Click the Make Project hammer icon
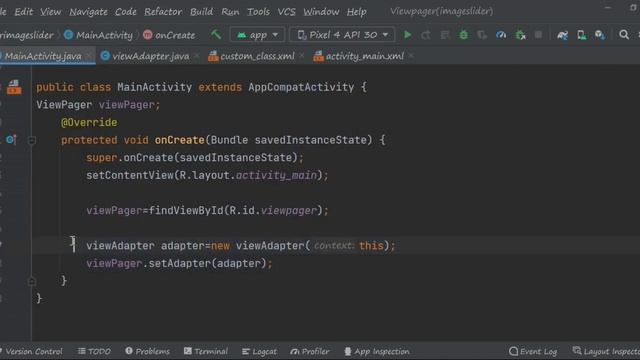Image resolution: width=640 pixels, height=360 pixels. [x=216, y=35]
